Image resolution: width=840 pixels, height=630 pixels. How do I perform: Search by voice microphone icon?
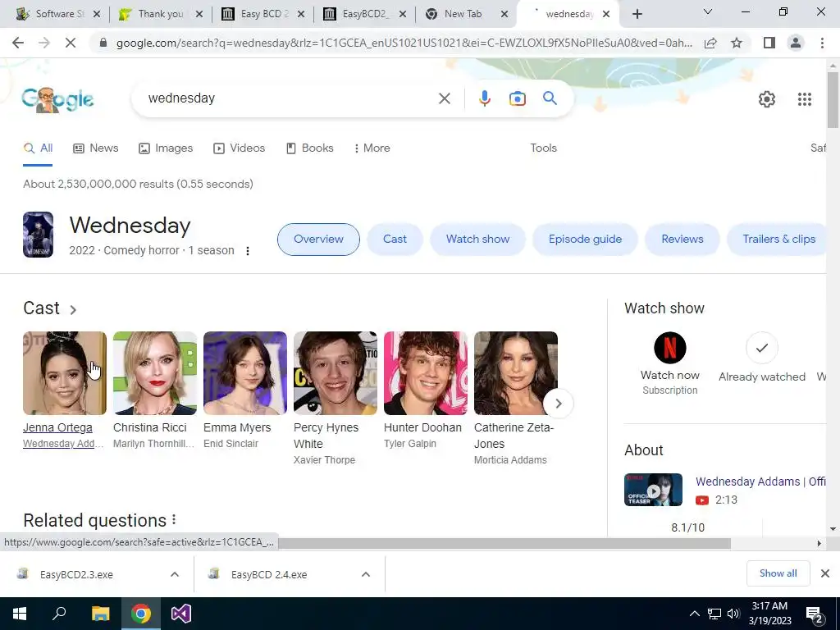[484, 98]
